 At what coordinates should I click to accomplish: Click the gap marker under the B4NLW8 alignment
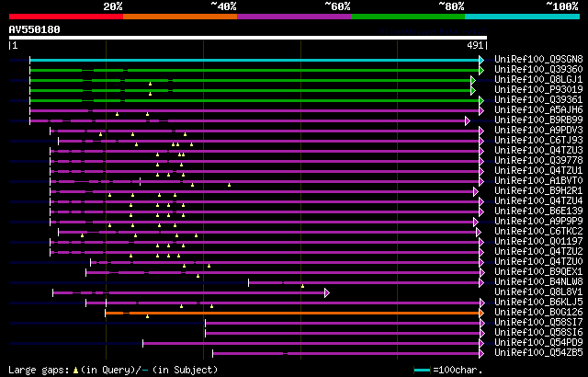(x=302, y=286)
